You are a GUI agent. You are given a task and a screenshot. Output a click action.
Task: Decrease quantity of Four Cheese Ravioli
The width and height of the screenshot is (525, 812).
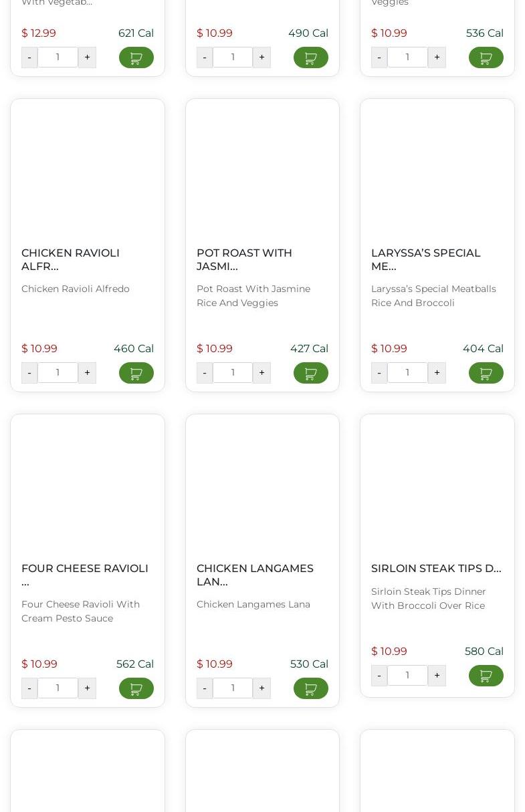pos(29,688)
